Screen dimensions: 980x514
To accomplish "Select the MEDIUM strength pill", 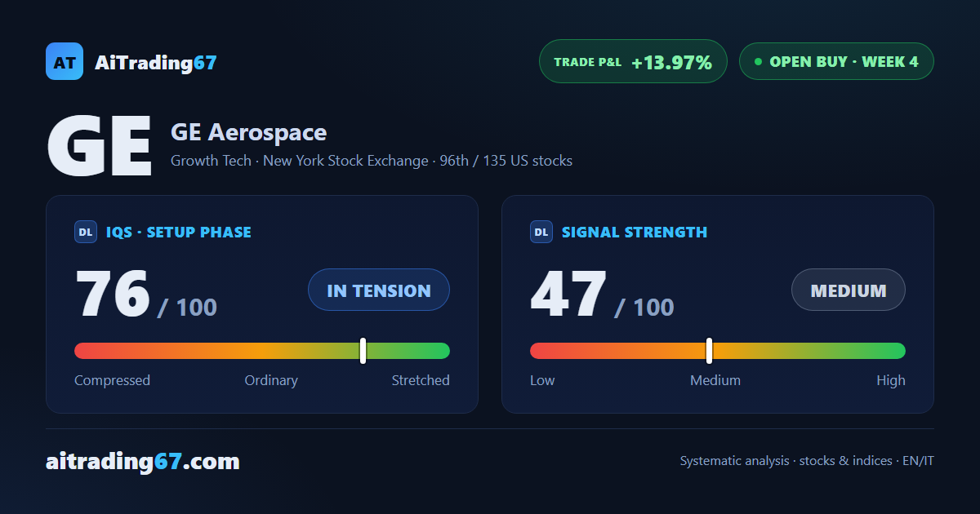I will [x=849, y=290].
